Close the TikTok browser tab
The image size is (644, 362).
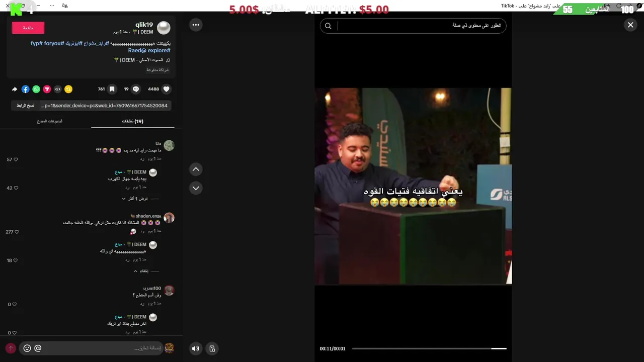8,6
